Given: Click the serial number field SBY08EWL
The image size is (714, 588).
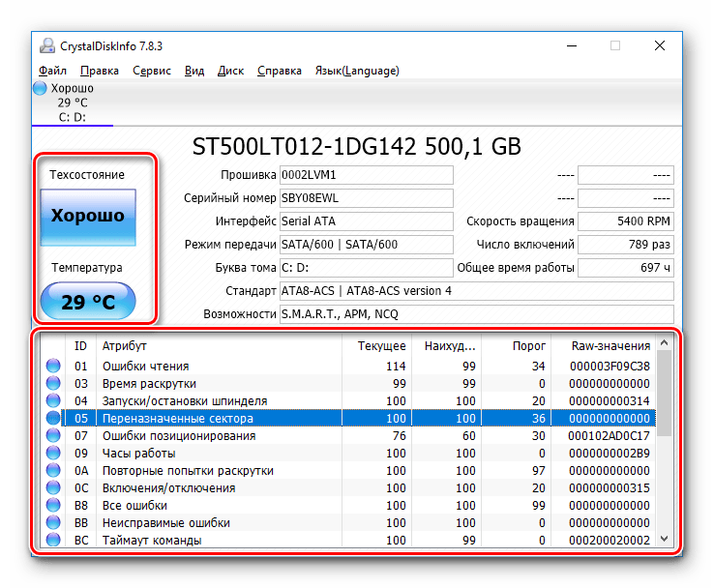Looking at the screenshot, I should coord(366,198).
